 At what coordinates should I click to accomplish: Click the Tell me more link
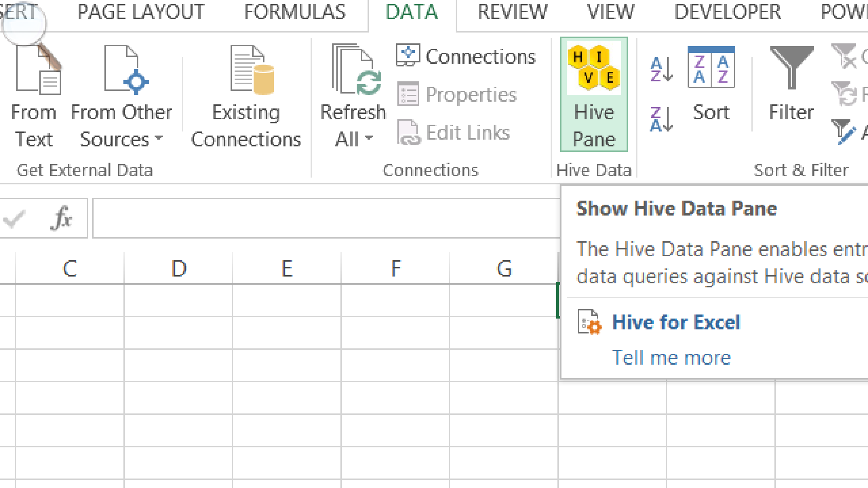tap(671, 358)
